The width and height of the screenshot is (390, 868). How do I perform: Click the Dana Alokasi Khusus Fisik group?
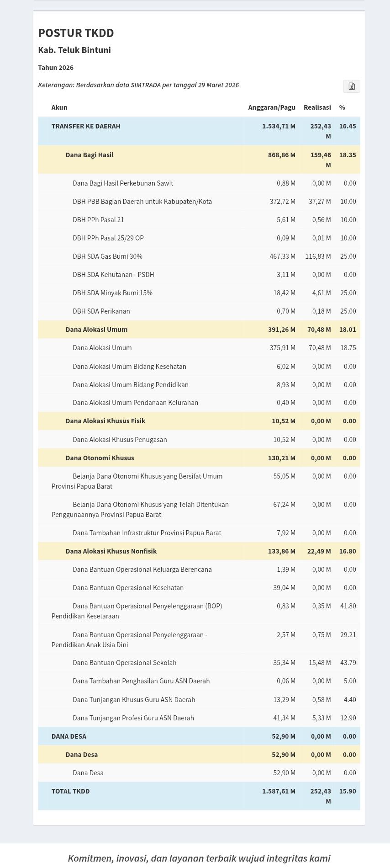point(105,421)
